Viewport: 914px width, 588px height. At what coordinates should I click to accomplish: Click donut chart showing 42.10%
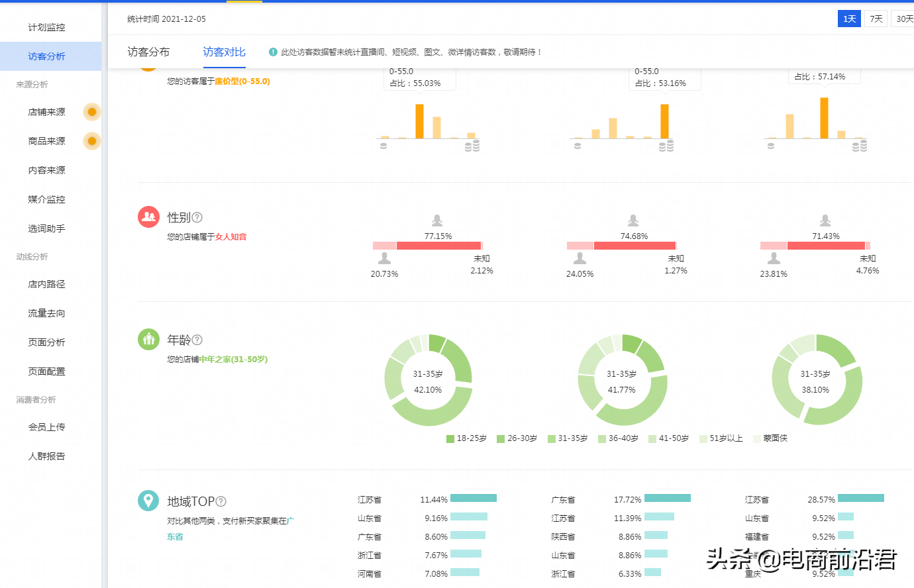(x=429, y=380)
